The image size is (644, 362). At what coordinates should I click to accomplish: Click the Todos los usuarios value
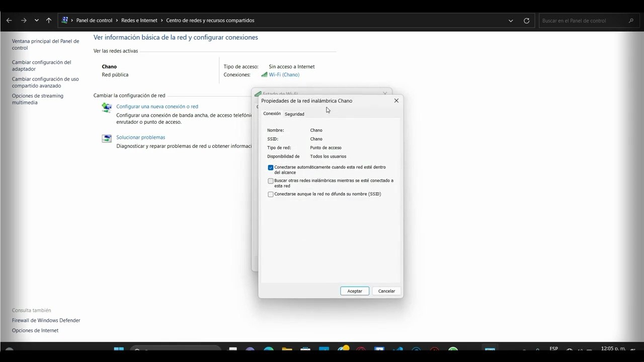[x=328, y=156]
